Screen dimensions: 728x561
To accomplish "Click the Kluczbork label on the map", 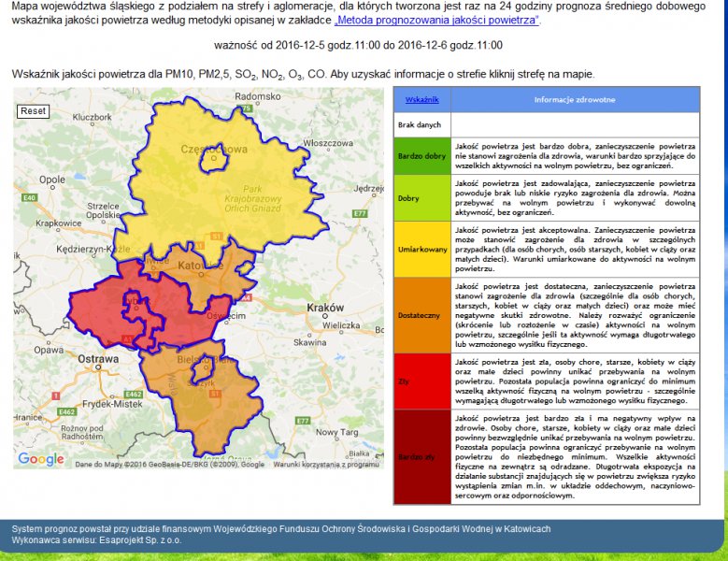I will (x=92, y=117).
